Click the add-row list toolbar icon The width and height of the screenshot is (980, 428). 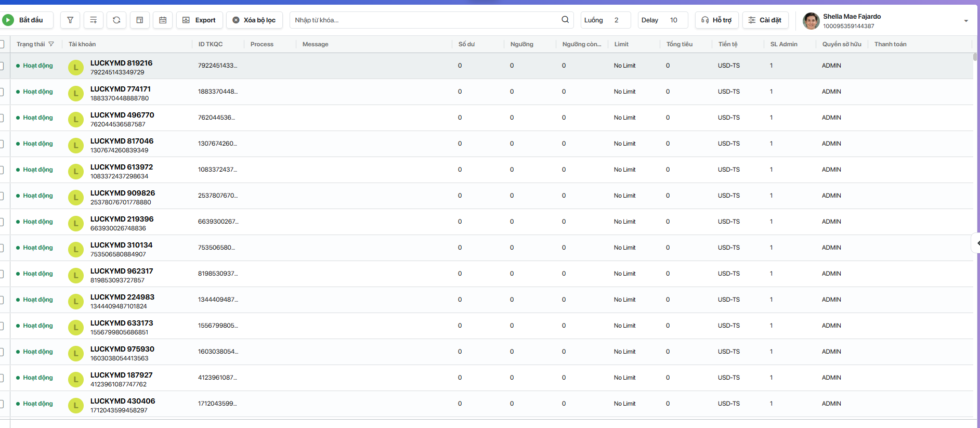point(94,20)
